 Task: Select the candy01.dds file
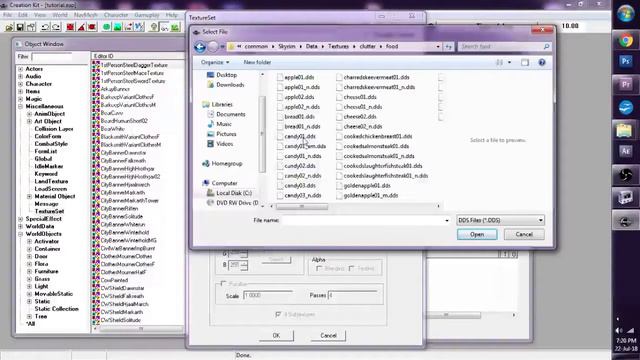coord(296,137)
